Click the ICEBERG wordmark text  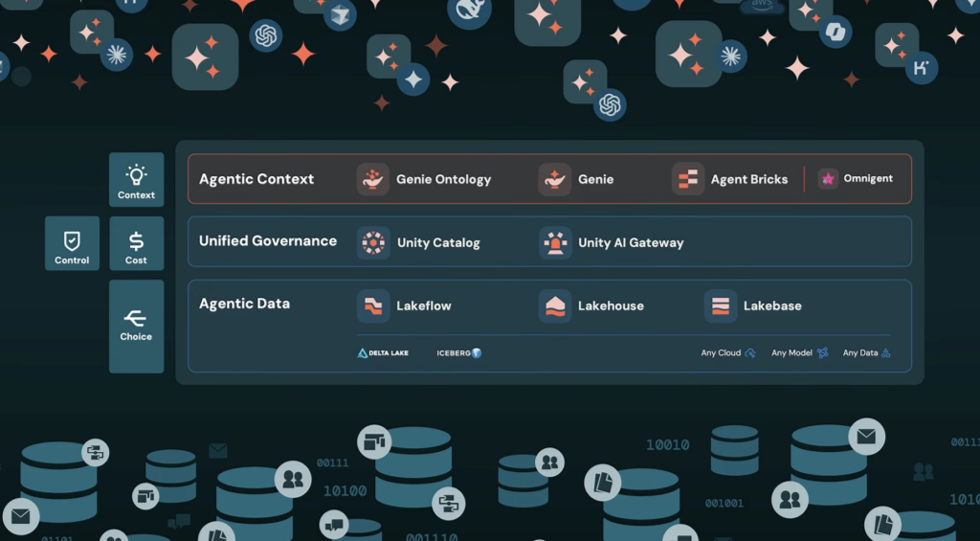[454, 353]
